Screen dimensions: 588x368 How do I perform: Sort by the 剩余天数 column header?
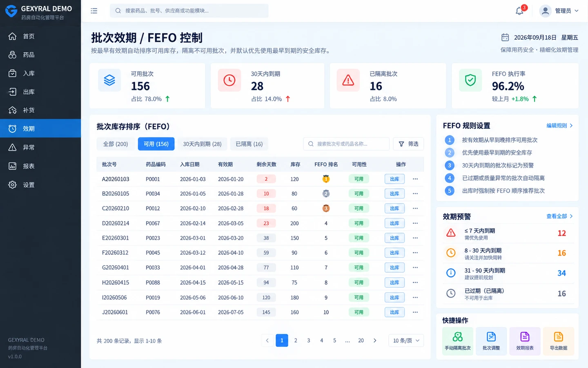(x=266, y=164)
